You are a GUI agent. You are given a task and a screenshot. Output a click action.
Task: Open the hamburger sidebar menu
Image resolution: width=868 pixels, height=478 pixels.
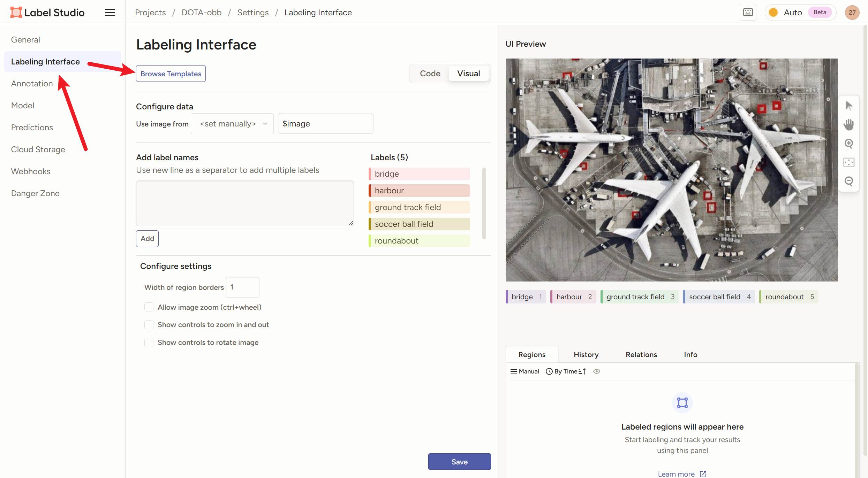[110, 13]
